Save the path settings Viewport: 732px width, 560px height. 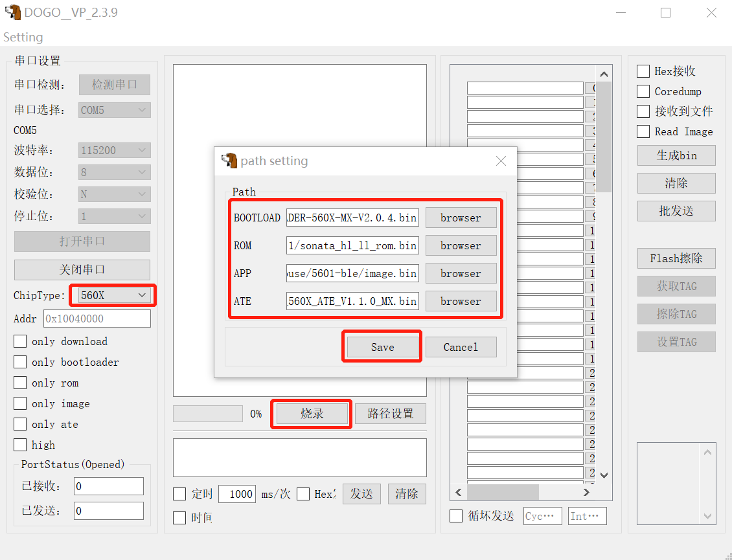[x=382, y=347]
